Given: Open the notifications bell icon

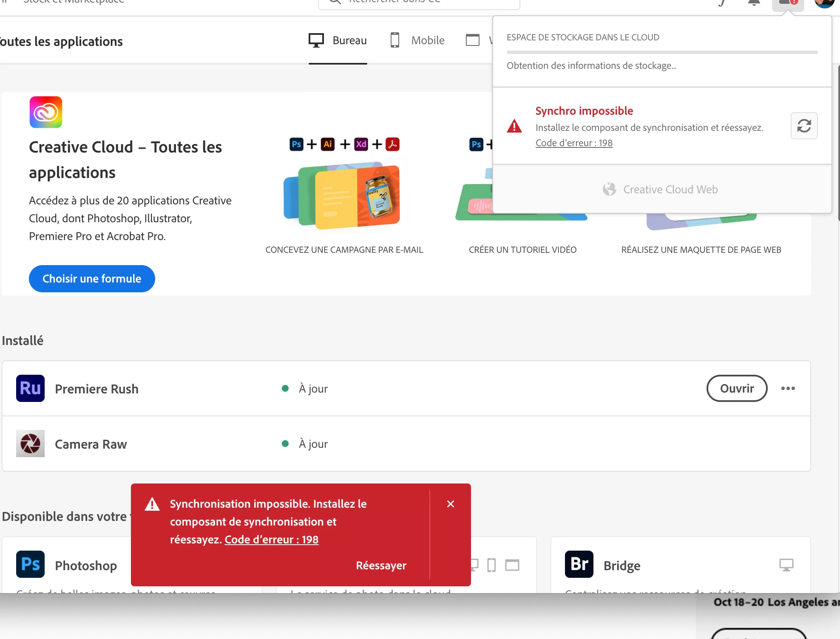Looking at the screenshot, I should tap(754, 3).
